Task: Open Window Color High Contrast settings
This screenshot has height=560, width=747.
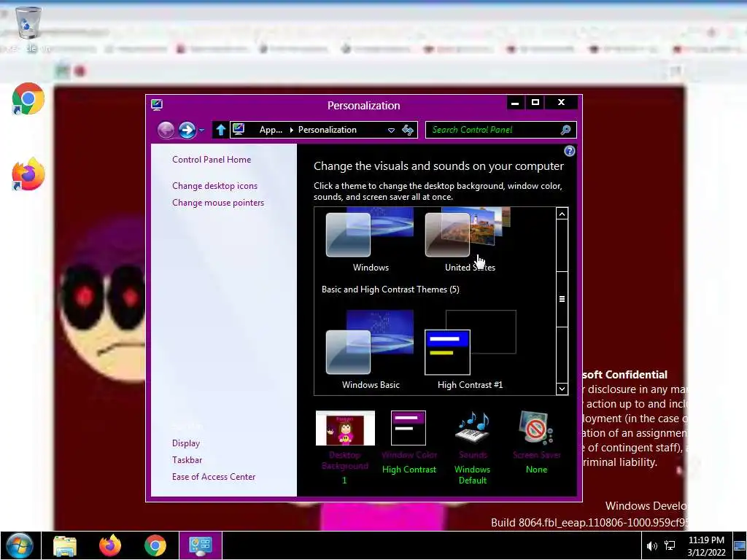Action: 409,443
